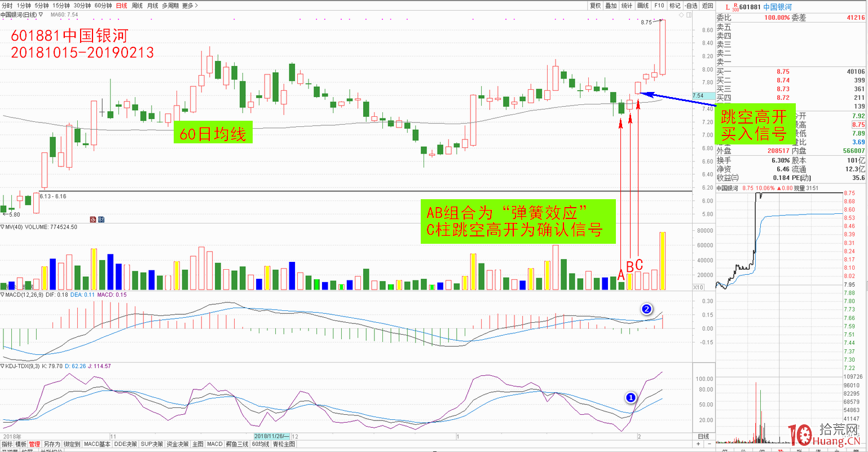
Task: Switch to the 周线 weekly chart
Action: point(137,6)
